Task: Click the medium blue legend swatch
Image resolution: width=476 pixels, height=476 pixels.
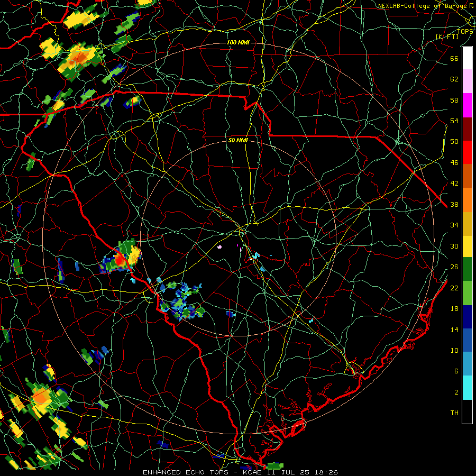Action: (x=467, y=340)
